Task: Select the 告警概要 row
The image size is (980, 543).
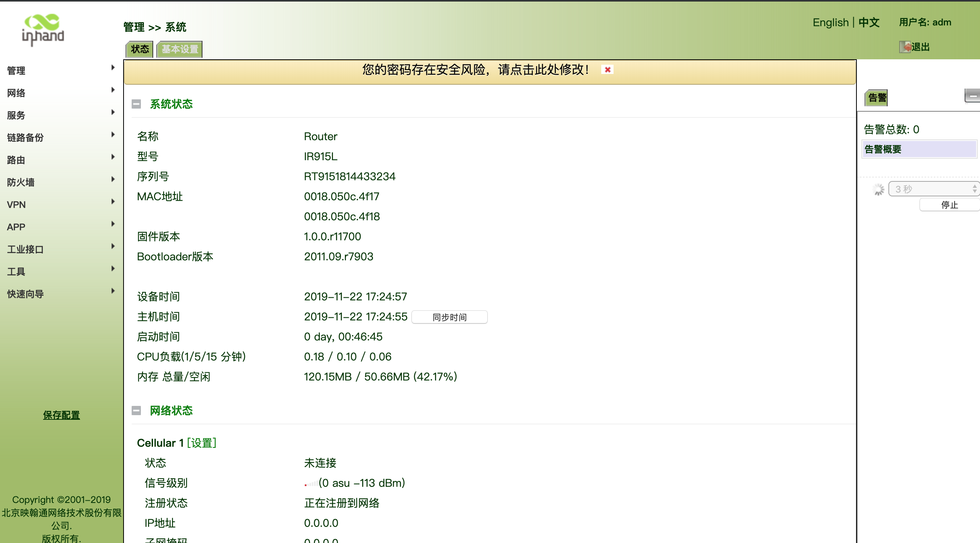Action: [x=918, y=149]
